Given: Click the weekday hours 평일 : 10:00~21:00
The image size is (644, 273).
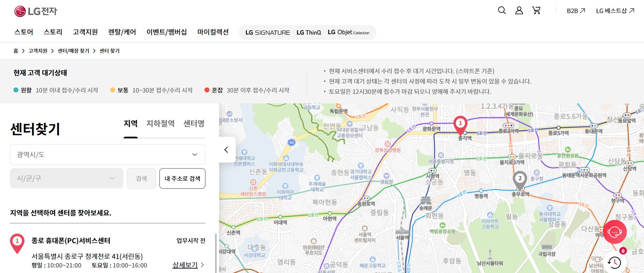Looking at the screenshot, I should click(57, 265).
